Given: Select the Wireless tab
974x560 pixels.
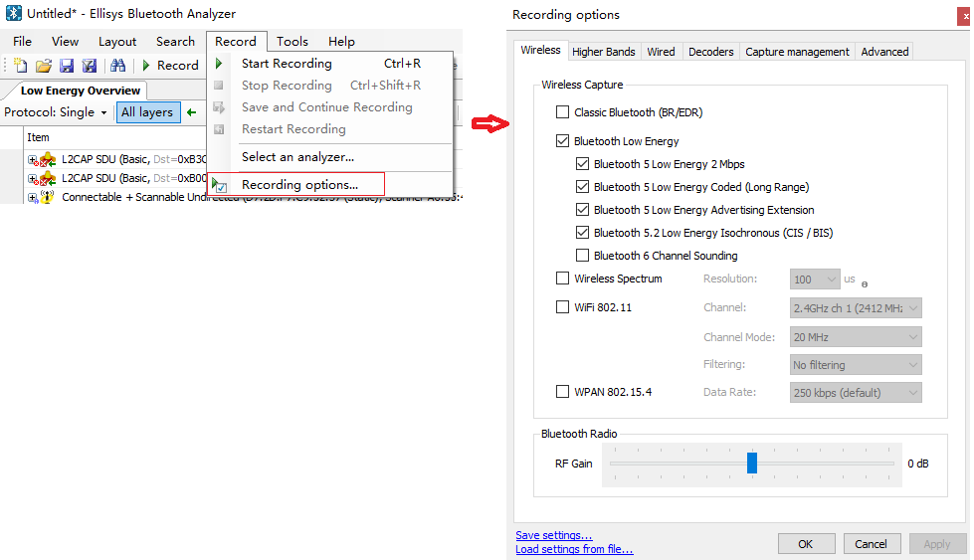Looking at the screenshot, I should pyautogui.click(x=540, y=50).
